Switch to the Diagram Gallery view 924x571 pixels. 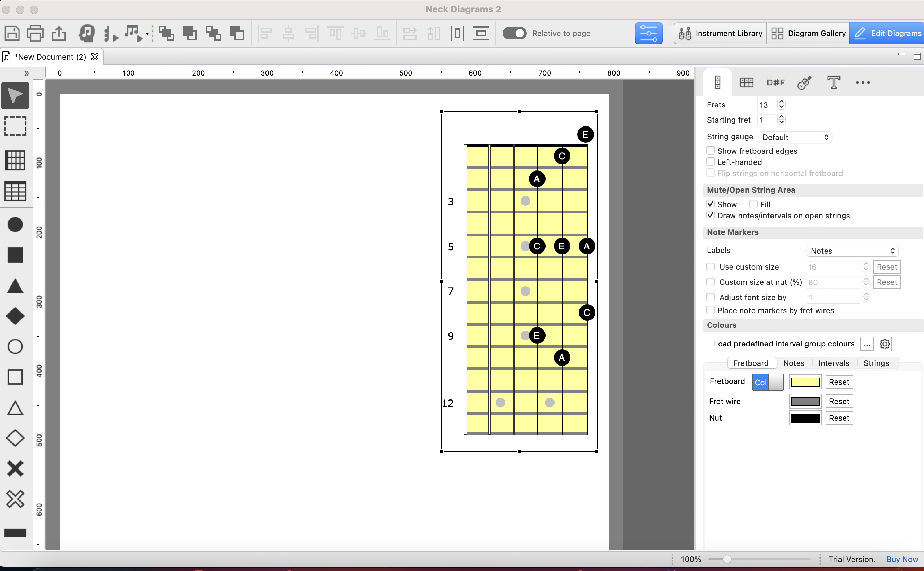click(808, 33)
